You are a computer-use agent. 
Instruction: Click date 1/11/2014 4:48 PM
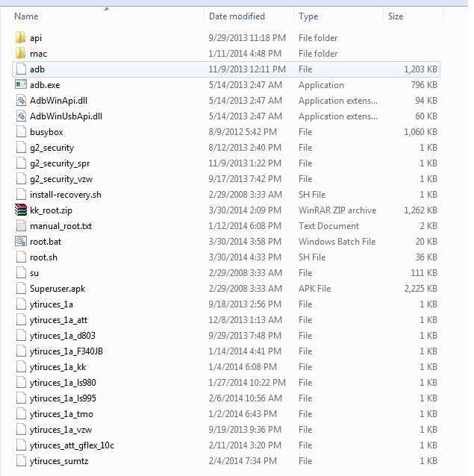(x=245, y=54)
